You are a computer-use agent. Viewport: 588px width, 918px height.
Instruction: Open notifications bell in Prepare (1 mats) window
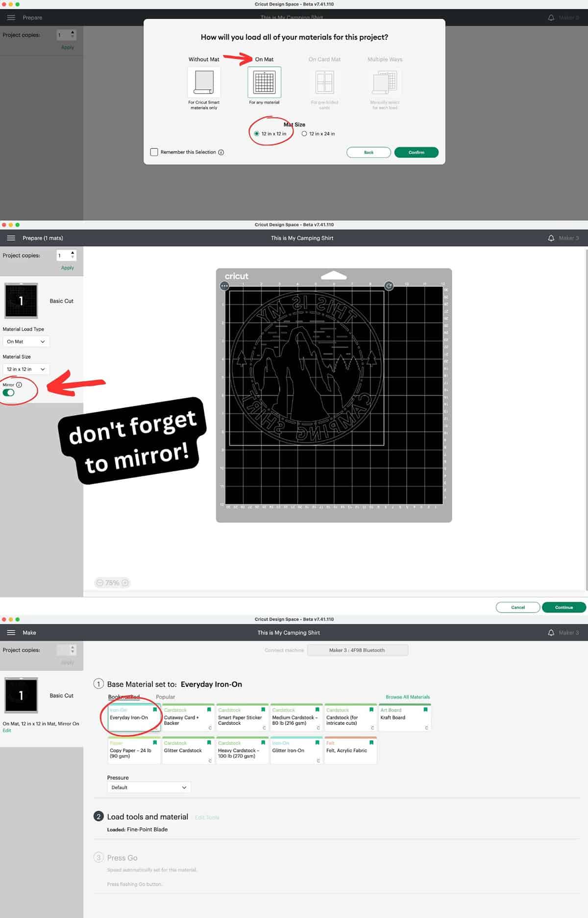[551, 238]
